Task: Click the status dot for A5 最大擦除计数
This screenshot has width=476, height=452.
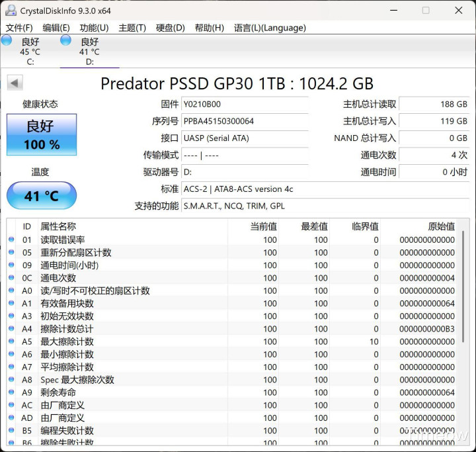Action: coord(11,341)
